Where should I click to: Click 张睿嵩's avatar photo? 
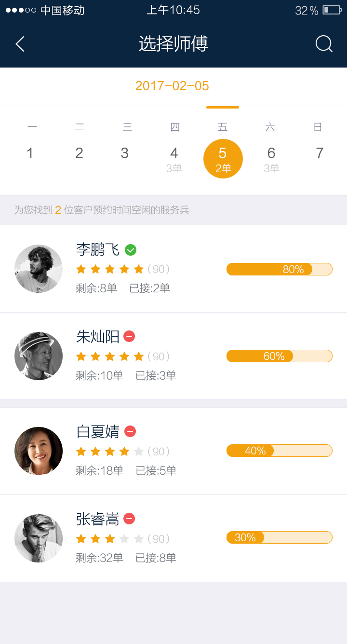pos(39,538)
